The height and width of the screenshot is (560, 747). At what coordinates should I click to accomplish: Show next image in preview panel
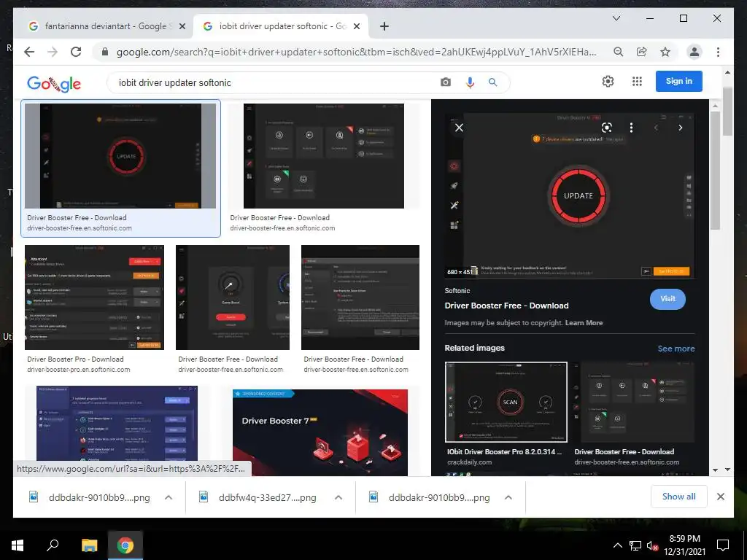(681, 128)
